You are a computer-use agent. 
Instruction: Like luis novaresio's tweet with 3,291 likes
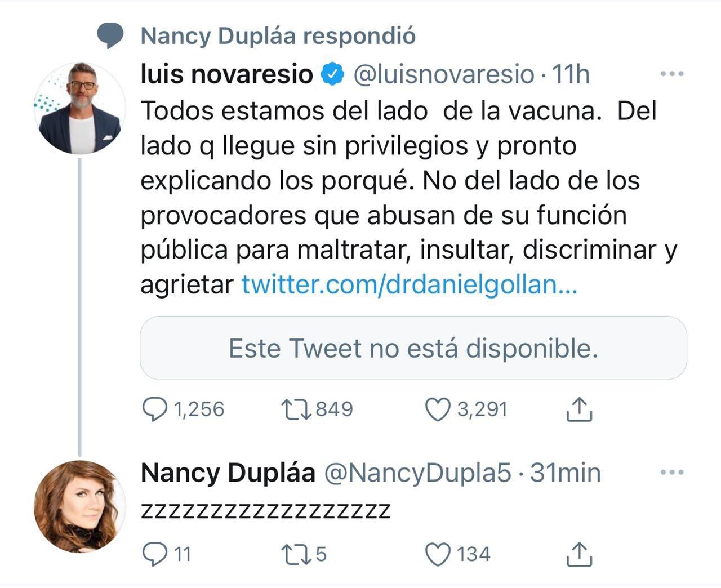pos(439,409)
